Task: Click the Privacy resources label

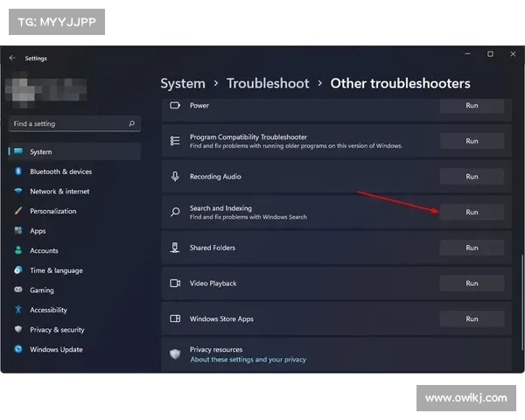Action: 216,349
